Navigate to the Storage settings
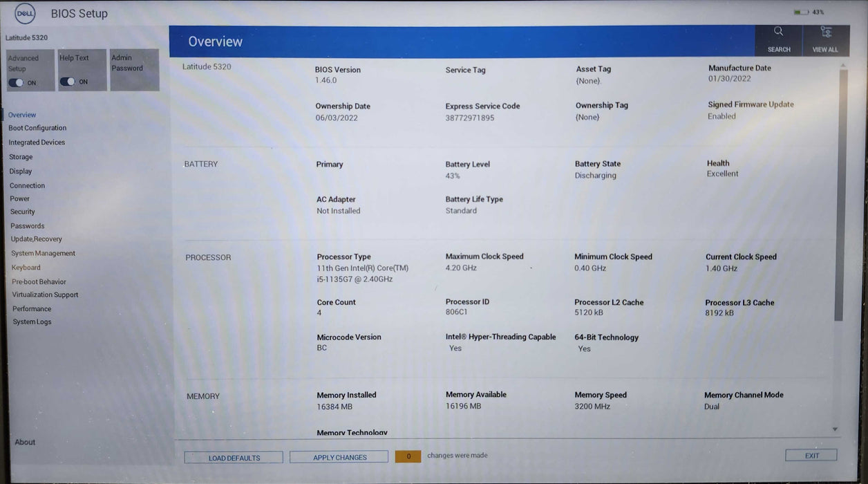 pos(21,156)
